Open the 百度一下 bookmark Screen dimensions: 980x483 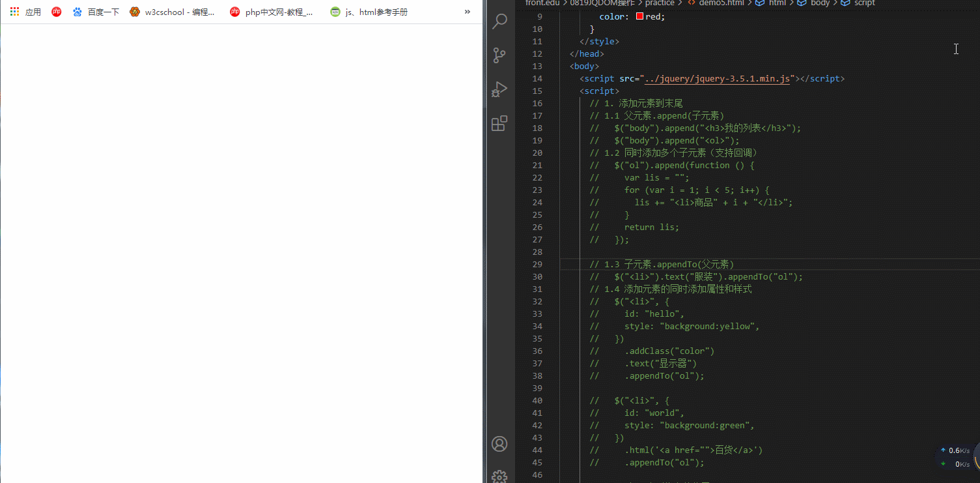pyautogui.click(x=96, y=12)
